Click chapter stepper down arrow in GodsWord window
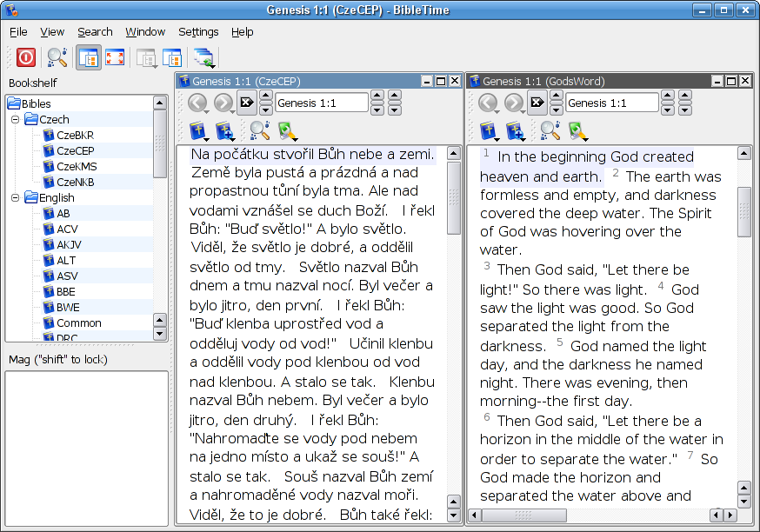 668,109
